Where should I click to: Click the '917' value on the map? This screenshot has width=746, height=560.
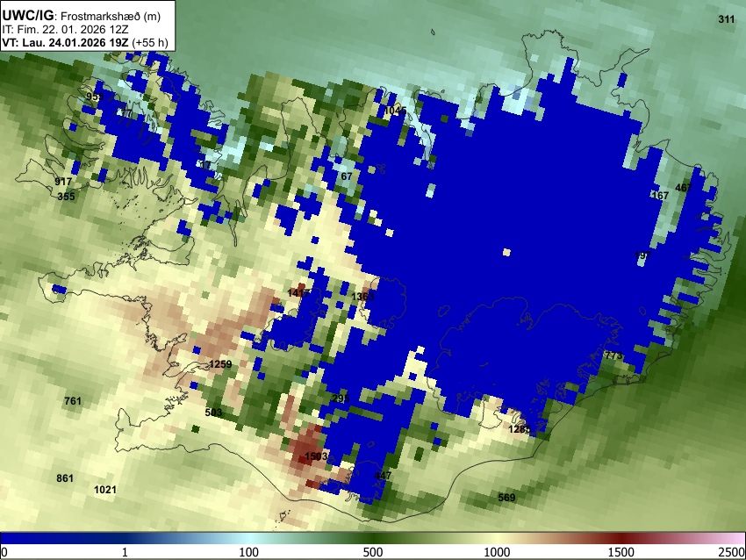(x=63, y=182)
